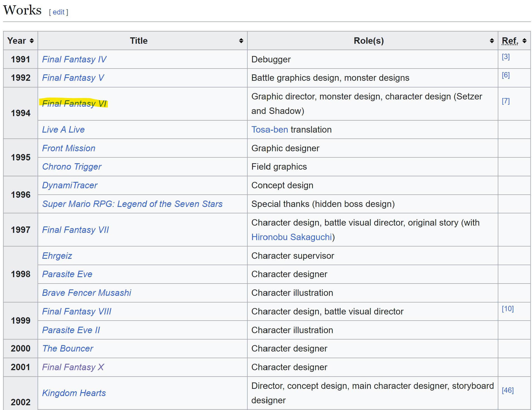Screen dimensions: 532x410
Task: Click the Concept design role cell
Action: point(373,185)
